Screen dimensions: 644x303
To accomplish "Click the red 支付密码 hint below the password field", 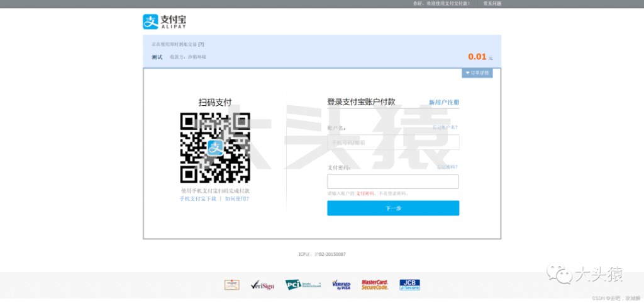I will [x=365, y=193].
